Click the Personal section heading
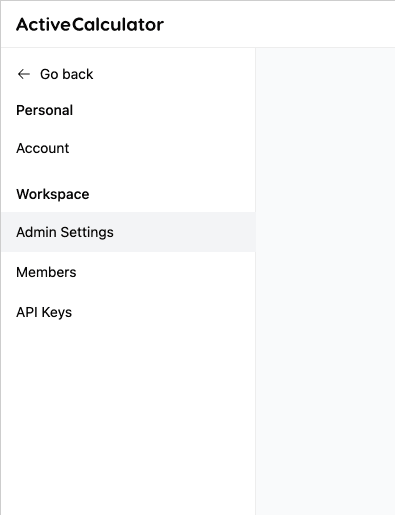The width and height of the screenshot is (395, 515). 44,110
